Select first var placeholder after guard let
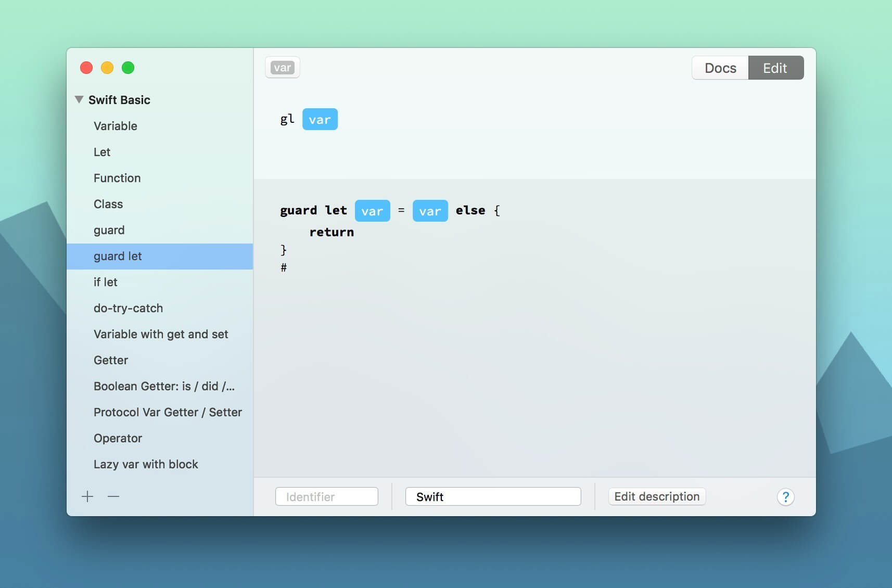Image resolution: width=892 pixels, height=588 pixels. coord(372,211)
